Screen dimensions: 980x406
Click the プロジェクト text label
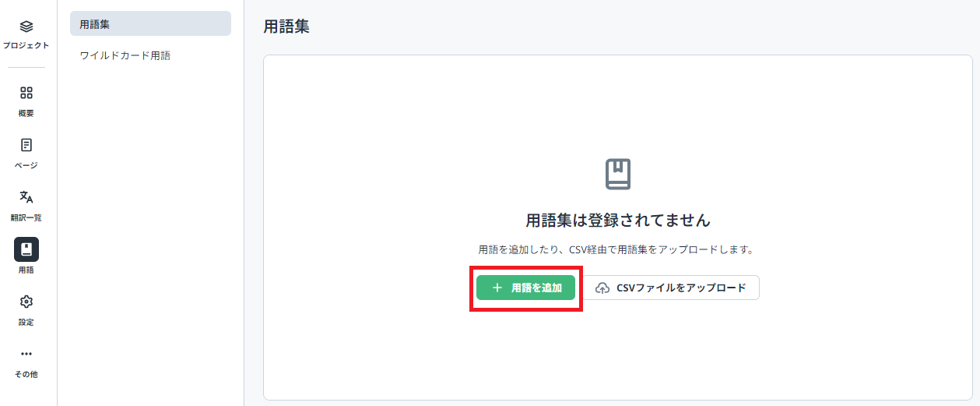26,45
